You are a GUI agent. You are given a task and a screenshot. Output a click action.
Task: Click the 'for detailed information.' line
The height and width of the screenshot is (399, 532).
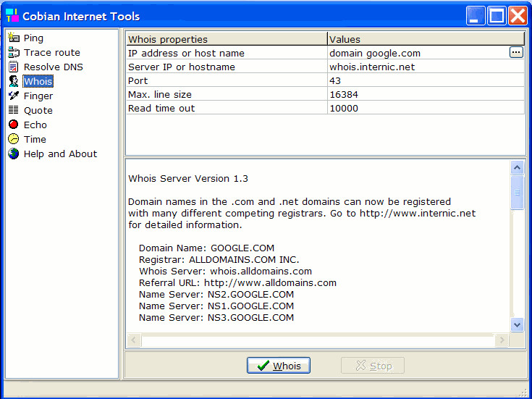tap(185, 224)
